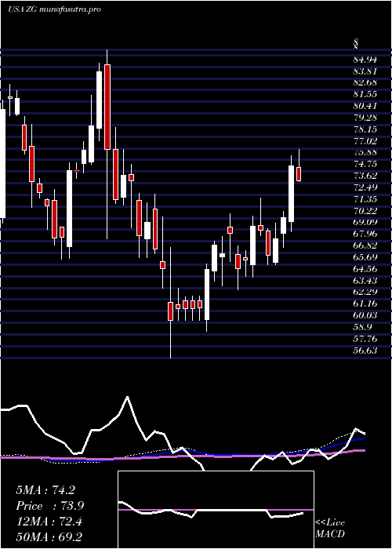
Task: Select the 61.16 price axis label
Action: 365,304
